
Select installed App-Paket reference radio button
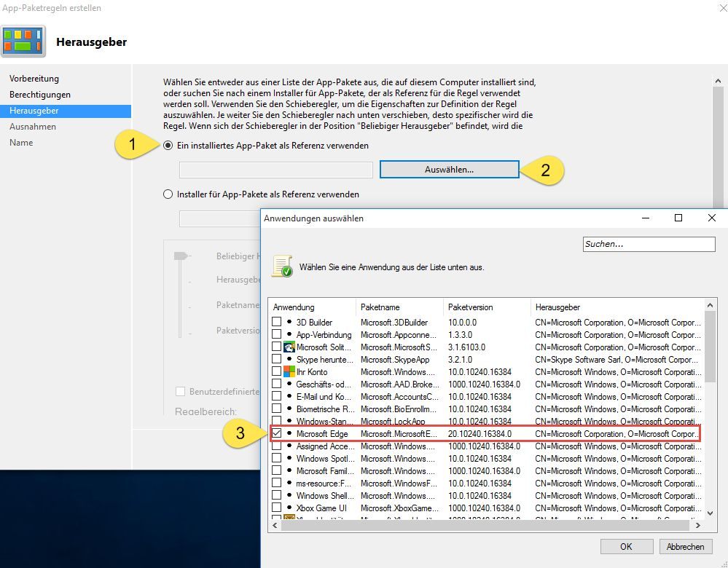point(168,145)
